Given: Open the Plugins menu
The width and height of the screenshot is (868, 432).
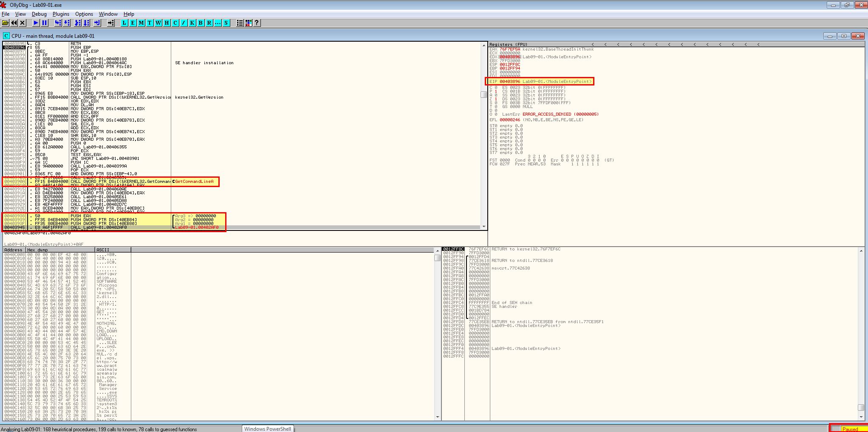Looking at the screenshot, I should coord(61,14).
